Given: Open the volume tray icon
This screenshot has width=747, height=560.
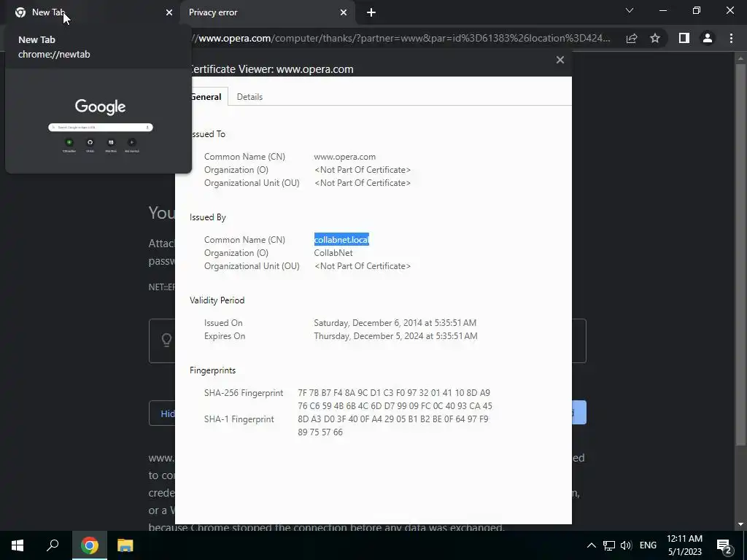Looking at the screenshot, I should (626, 545).
